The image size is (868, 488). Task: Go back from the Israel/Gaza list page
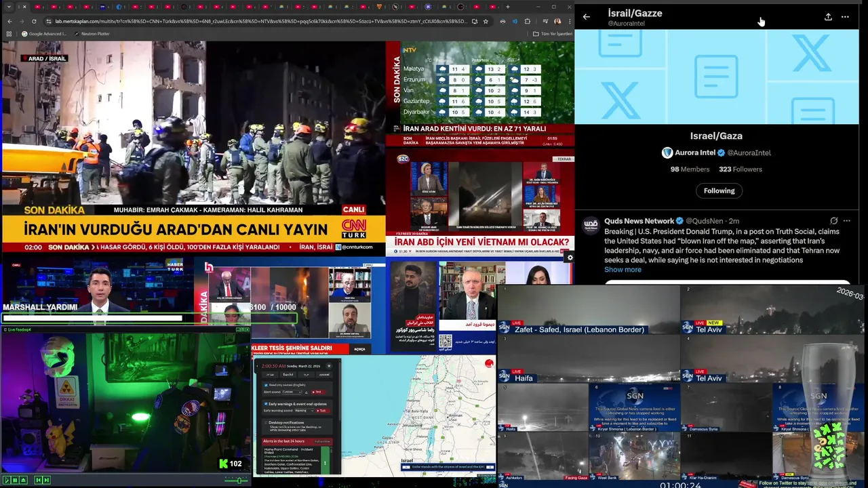click(x=587, y=17)
